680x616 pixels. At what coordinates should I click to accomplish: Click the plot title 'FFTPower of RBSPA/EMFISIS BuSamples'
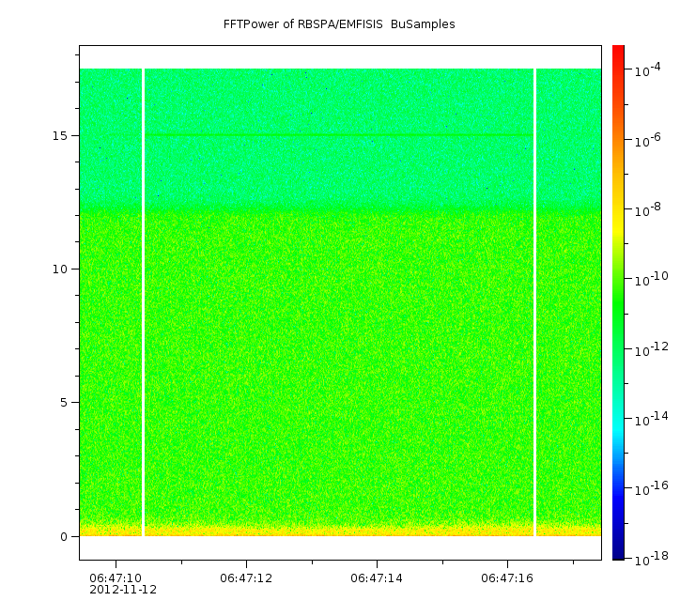(339, 23)
